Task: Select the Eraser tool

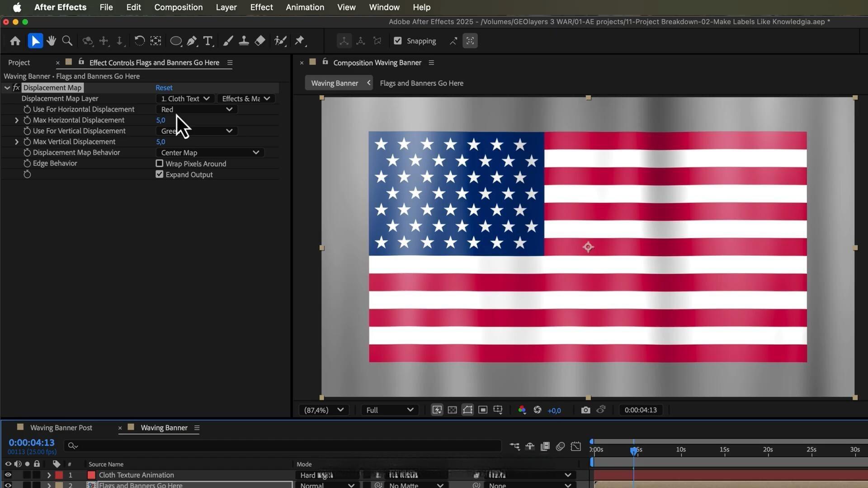Action: tap(260, 41)
